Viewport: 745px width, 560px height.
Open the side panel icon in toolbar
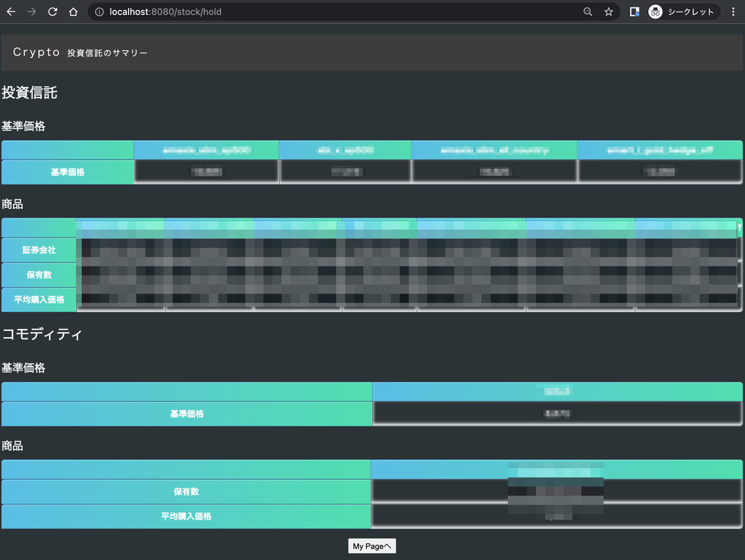coord(634,12)
